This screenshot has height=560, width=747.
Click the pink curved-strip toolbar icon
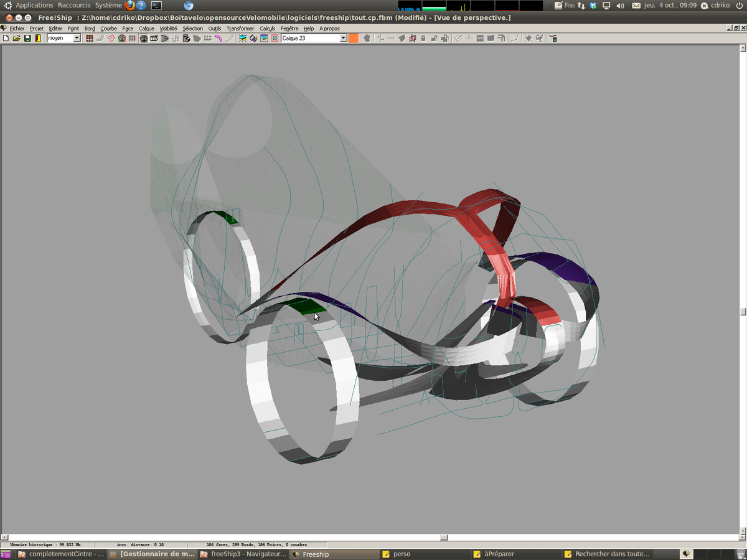pyautogui.click(x=218, y=39)
